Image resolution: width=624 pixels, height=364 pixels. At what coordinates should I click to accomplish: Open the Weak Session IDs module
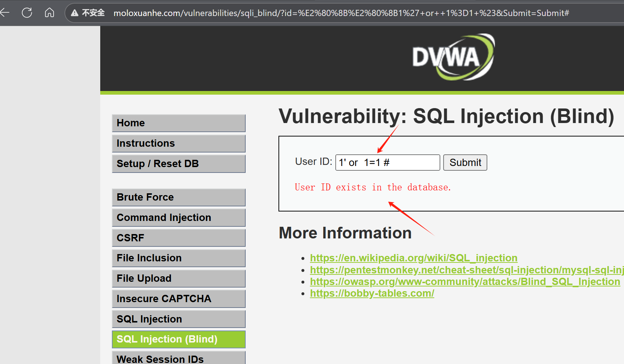[179, 358]
